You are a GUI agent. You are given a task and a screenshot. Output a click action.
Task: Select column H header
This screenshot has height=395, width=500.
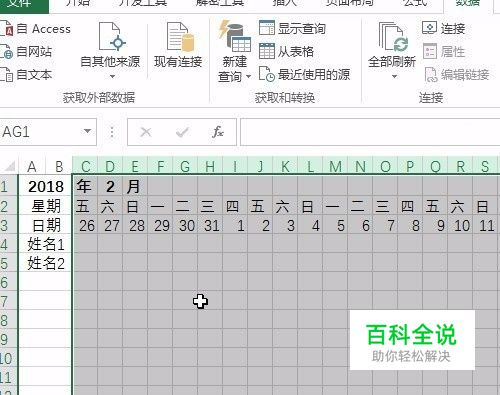coord(210,166)
